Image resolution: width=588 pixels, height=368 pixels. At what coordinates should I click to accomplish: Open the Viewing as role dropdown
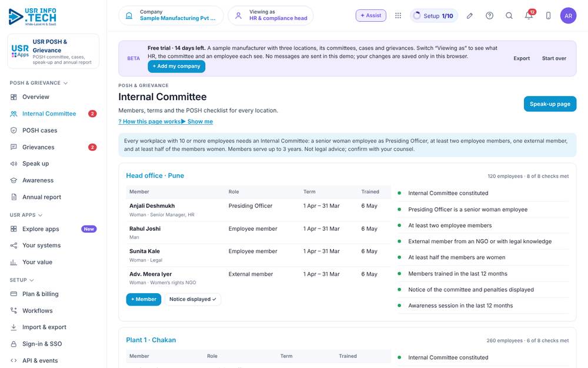click(x=270, y=15)
